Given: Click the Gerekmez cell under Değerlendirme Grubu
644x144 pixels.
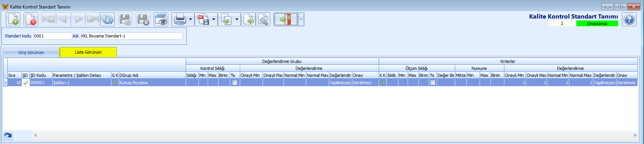Looking at the screenshot, I should [365, 83].
